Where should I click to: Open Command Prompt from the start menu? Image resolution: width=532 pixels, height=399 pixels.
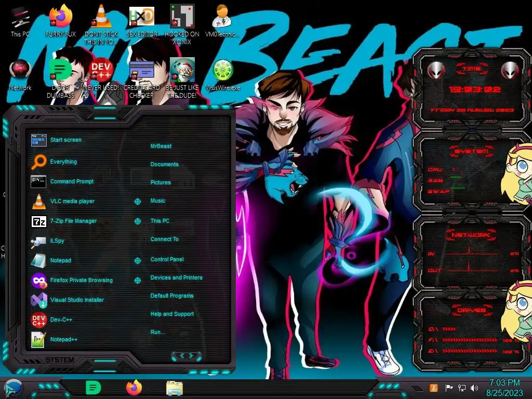(62, 181)
